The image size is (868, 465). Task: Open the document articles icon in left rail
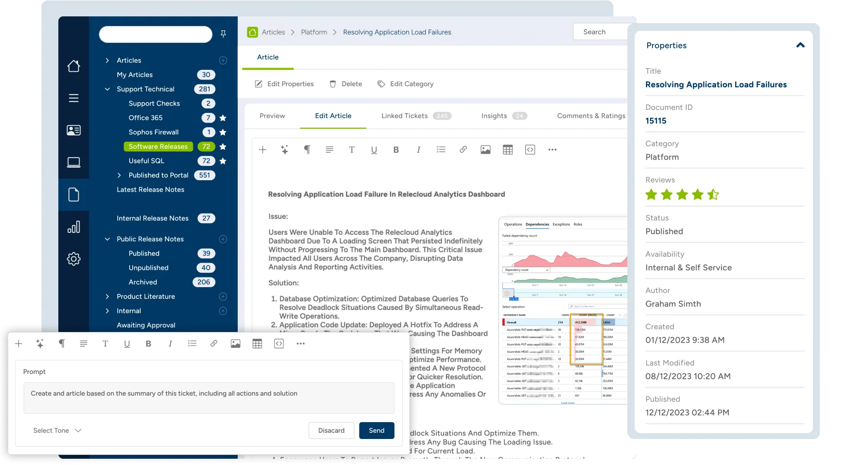(x=74, y=195)
